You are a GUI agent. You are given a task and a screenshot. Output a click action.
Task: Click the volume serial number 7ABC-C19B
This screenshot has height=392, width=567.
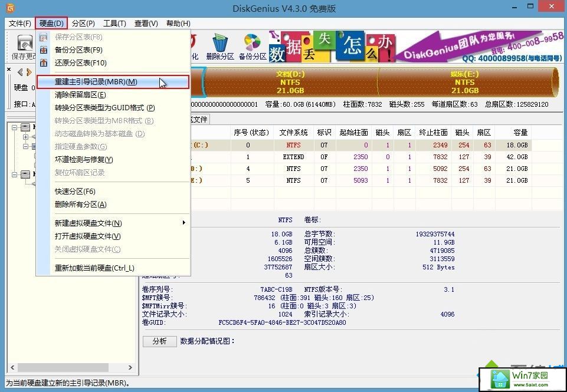pyautogui.click(x=276, y=289)
